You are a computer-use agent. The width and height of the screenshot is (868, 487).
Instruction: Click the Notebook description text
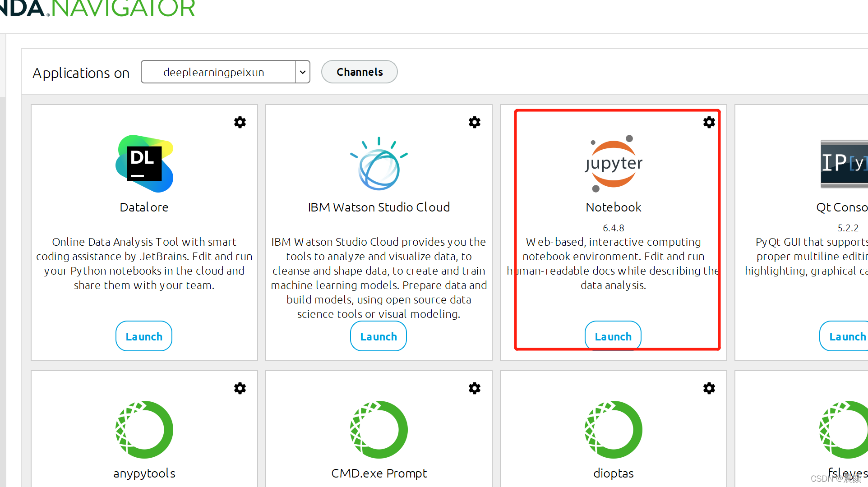[614, 264]
